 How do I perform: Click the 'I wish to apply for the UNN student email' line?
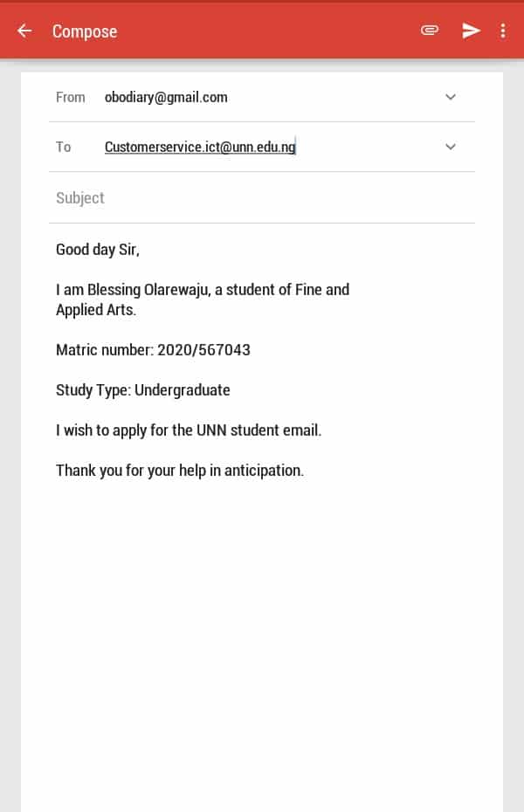(x=189, y=430)
